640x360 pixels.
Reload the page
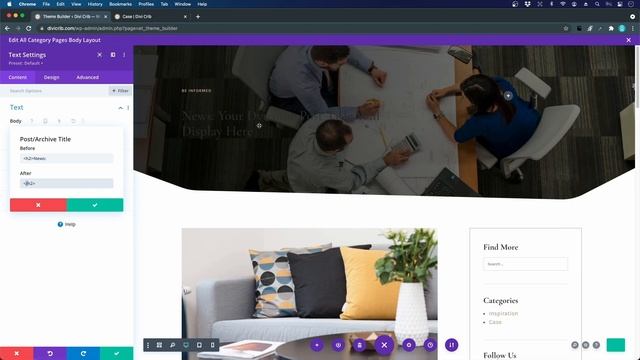(29, 28)
